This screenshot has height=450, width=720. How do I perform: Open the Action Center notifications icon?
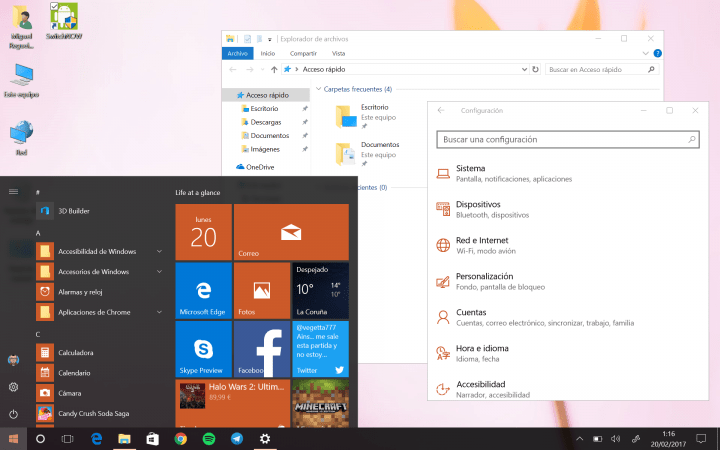click(701, 439)
